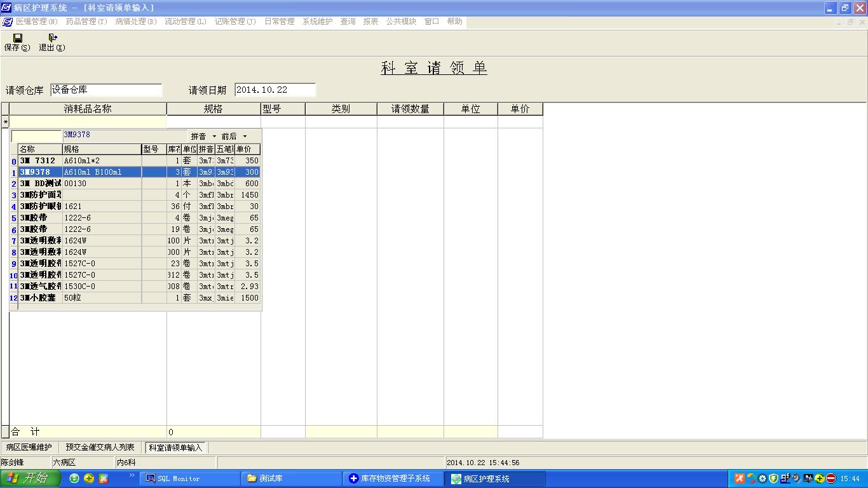The height and width of the screenshot is (488, 868).
Task: Open the 报表 menu
Action: [371, 22]
